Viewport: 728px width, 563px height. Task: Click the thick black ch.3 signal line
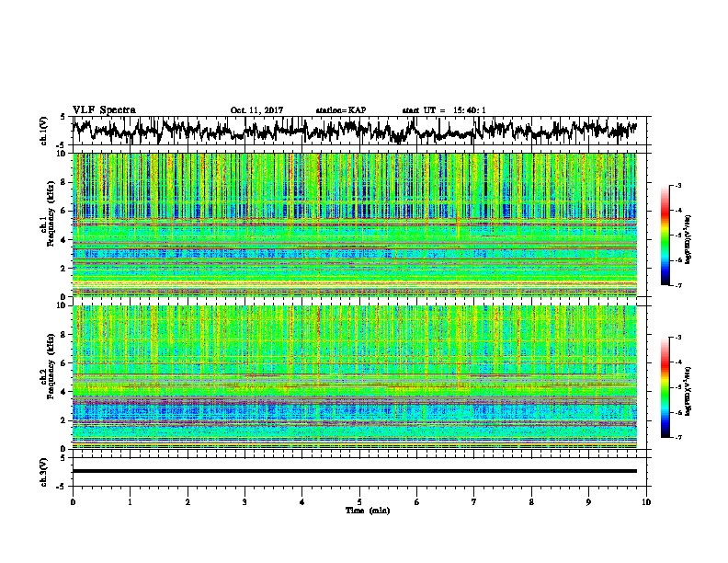pyautogui.click(x=355, y=471)
